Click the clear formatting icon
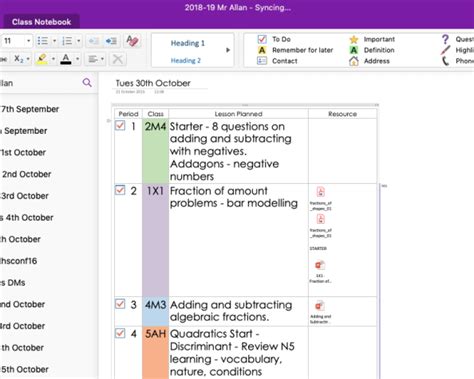The width and height of the screenshot is (474, 379). coord(132,41)
